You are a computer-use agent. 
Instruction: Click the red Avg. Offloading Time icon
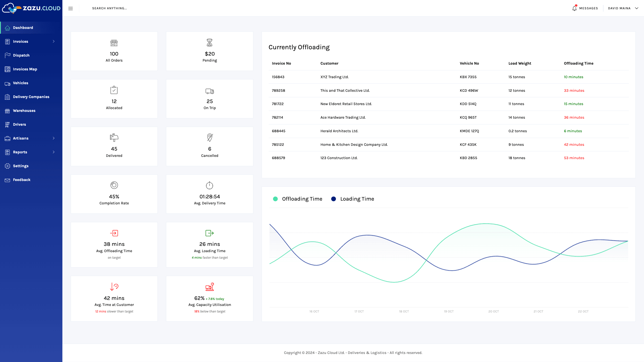tap(114, 233)
